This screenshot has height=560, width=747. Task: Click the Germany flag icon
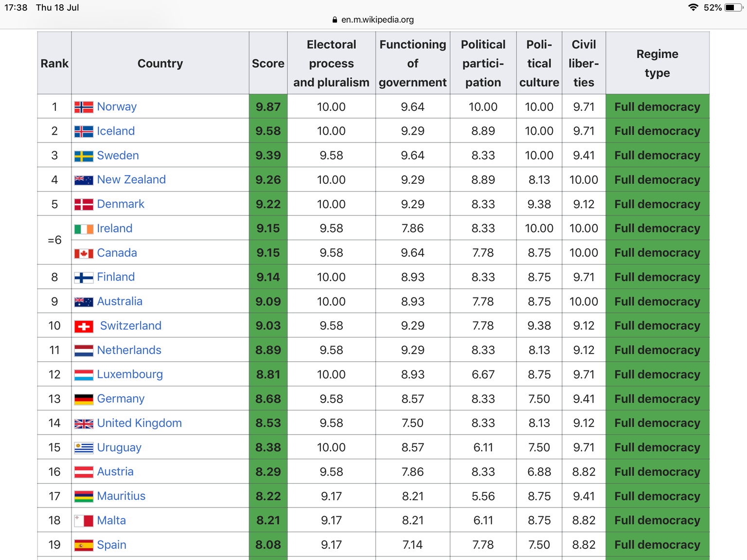[84, 399]
